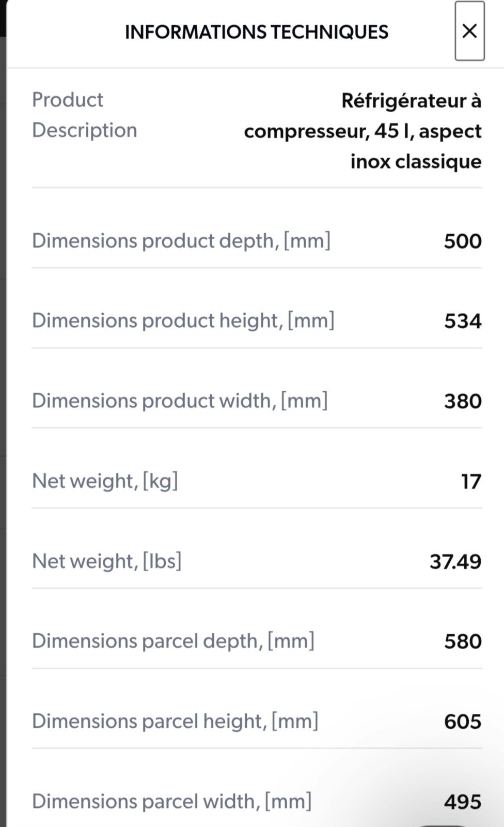Click the Réfrigérateur à compresseur description text
The image size is (504, 827).
click(363, 131)
